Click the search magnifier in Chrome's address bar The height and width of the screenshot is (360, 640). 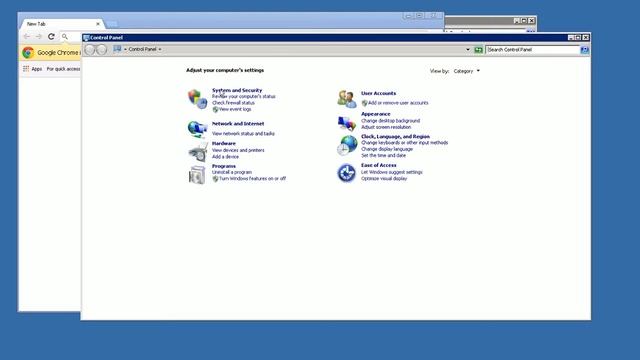[64, 37]
